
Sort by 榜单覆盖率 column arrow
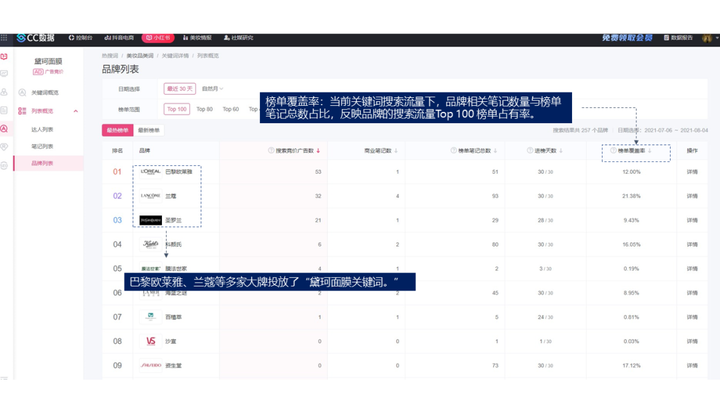(x=650, y=151)
